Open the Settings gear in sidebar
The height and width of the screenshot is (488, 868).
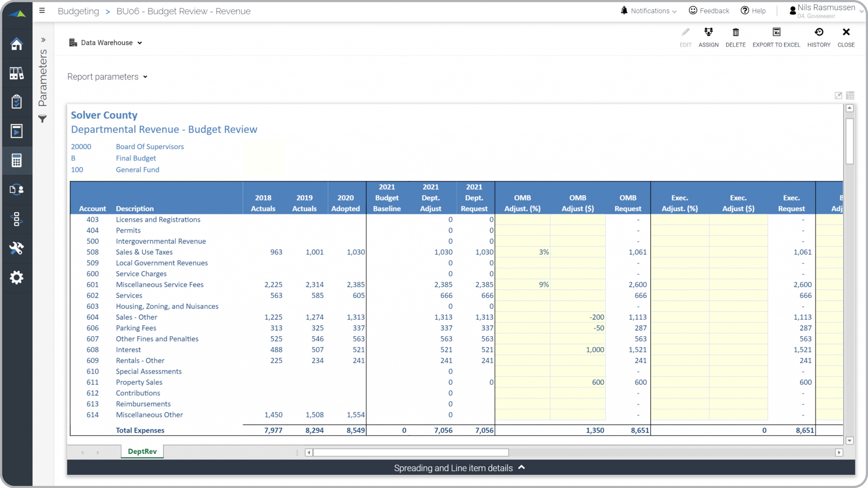16,277
